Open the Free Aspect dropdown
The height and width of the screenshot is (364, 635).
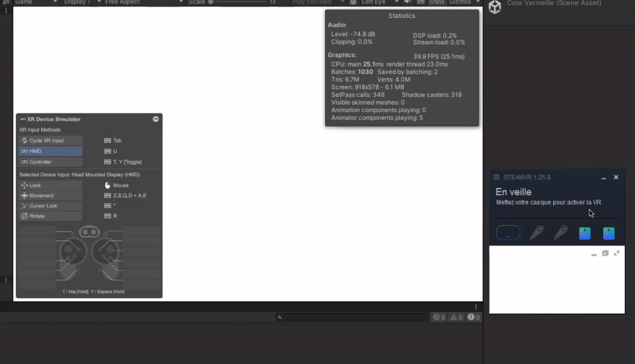143,2
